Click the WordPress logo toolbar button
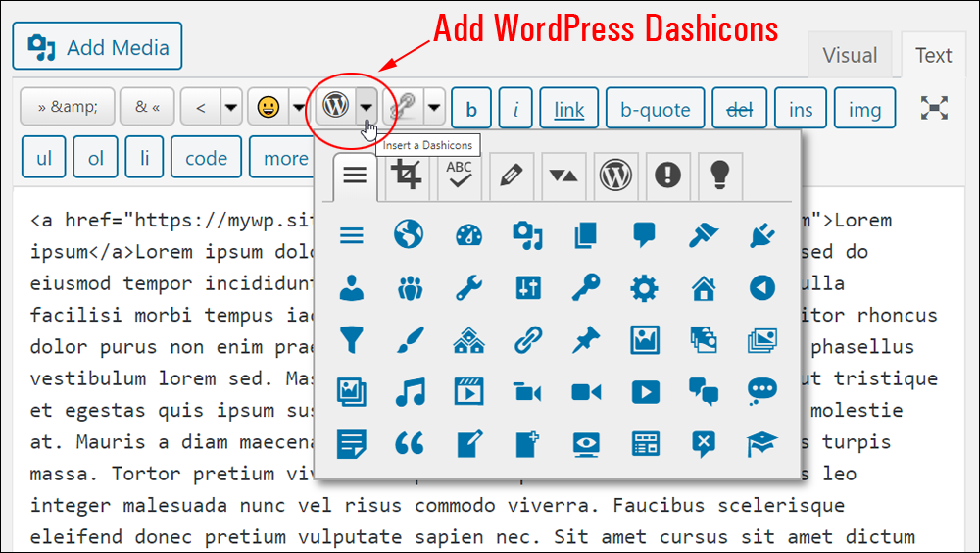Viewport: 980px width, 553px height. pyautogui.click(x=335, y=106)
